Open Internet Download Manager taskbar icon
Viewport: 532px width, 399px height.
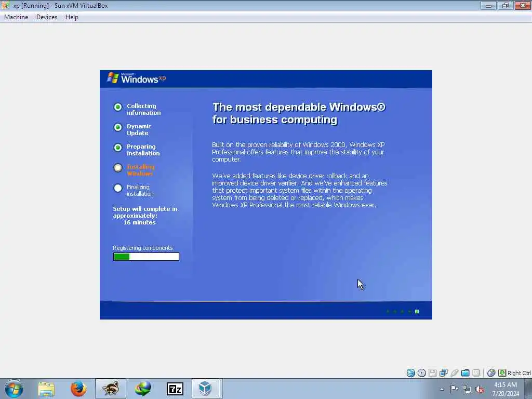(143, 389)
